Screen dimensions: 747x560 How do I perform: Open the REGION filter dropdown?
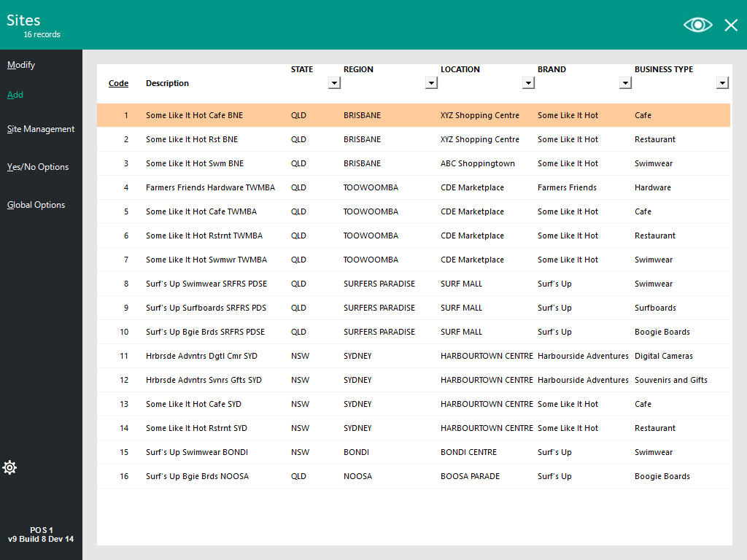point(431,83)
